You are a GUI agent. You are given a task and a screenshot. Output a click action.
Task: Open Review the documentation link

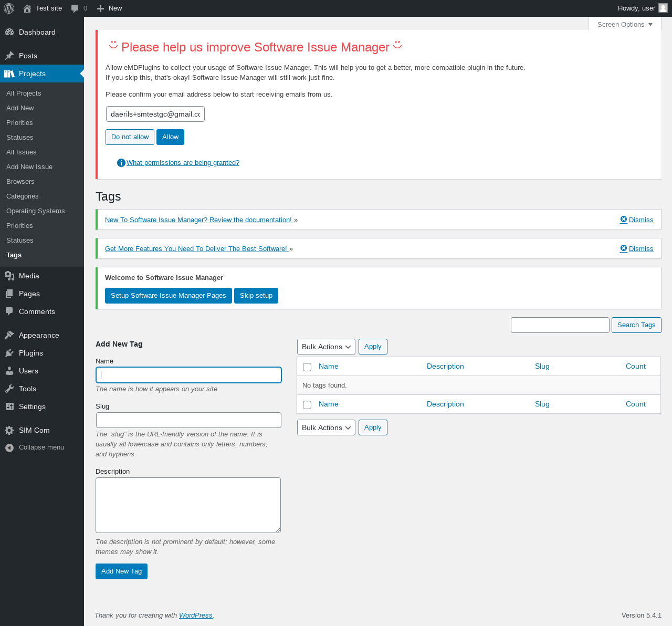pyautogui.click(x=198, y=220)
